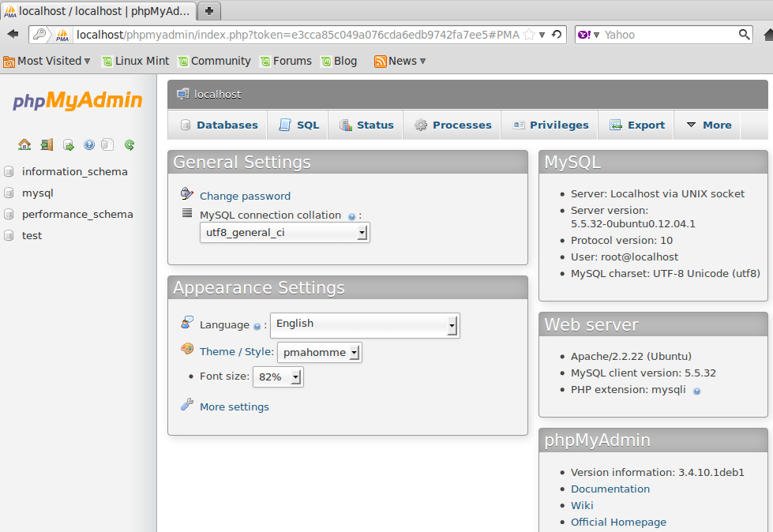
Task: Click the Yahoo search engine icon
Action: pos(584,35)
